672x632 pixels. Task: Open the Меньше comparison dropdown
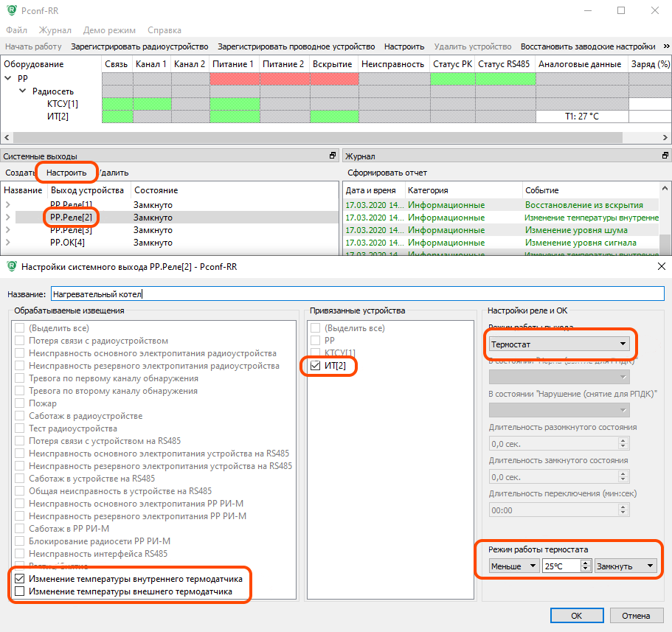click(515, 566)
